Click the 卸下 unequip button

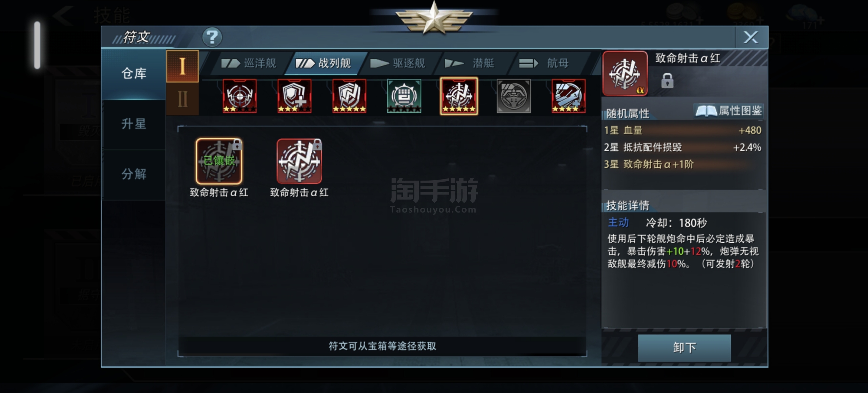point(684,348)
